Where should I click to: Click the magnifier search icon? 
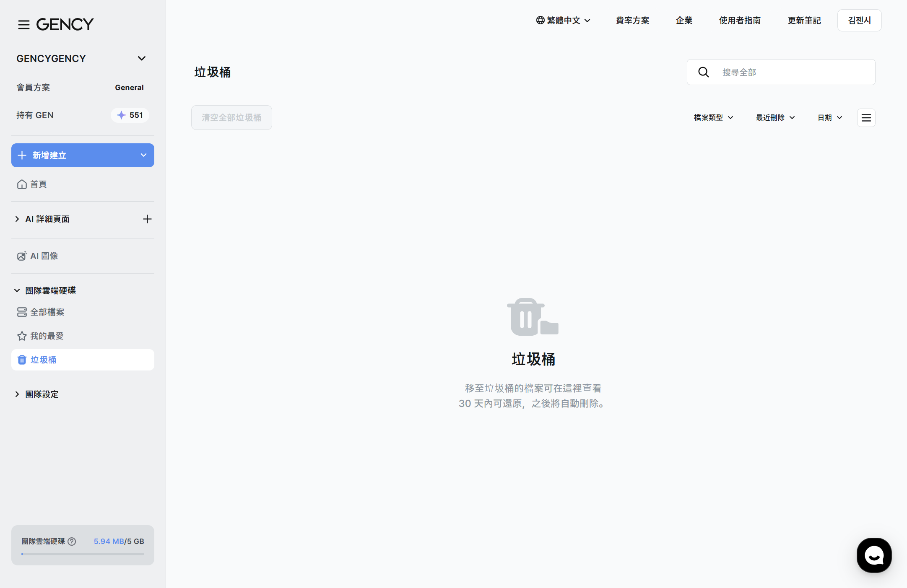pos(704,72)
